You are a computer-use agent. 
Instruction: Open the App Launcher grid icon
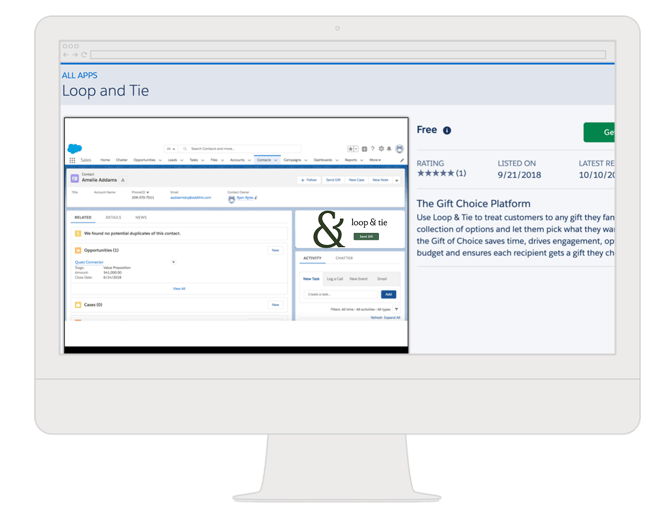click(72, 160)
